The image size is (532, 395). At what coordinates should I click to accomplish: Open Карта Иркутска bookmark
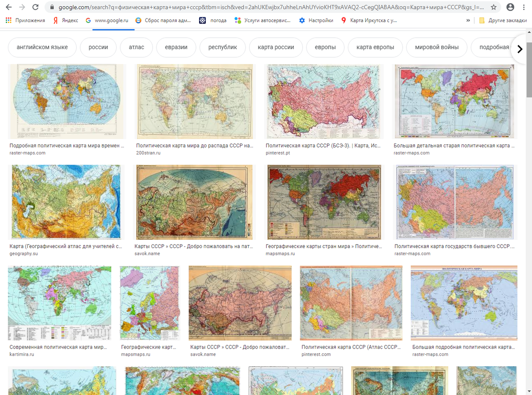[x=369, y=20]
